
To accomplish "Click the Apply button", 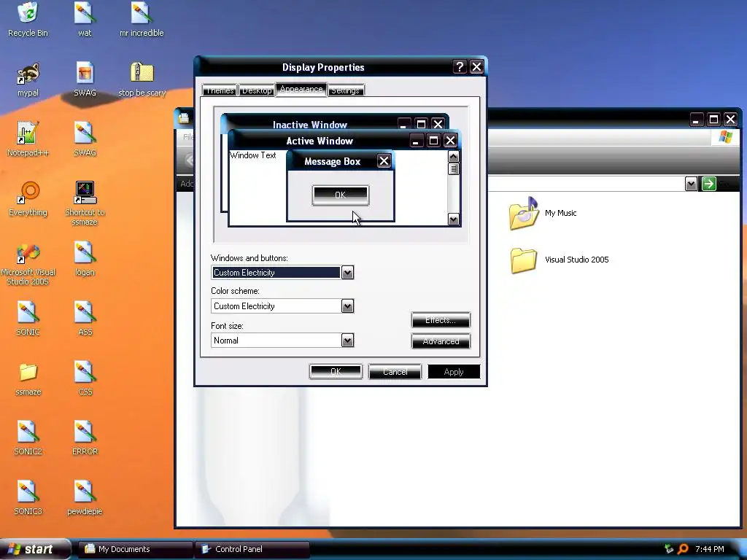I will (x=454, y=372).
